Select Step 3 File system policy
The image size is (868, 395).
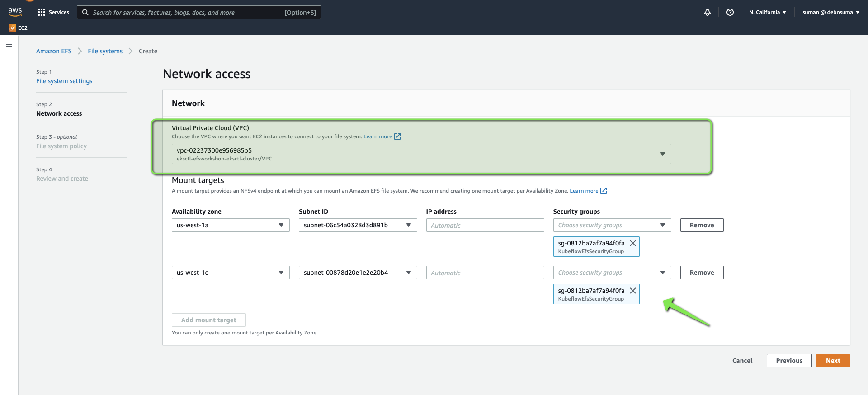point(61,146)
